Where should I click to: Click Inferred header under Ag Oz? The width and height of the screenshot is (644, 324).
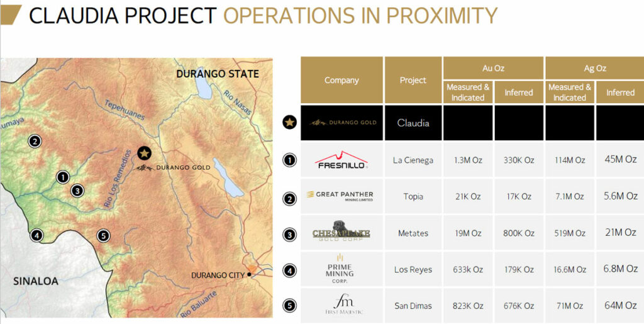pyautogui.click(x=620, y=92)
